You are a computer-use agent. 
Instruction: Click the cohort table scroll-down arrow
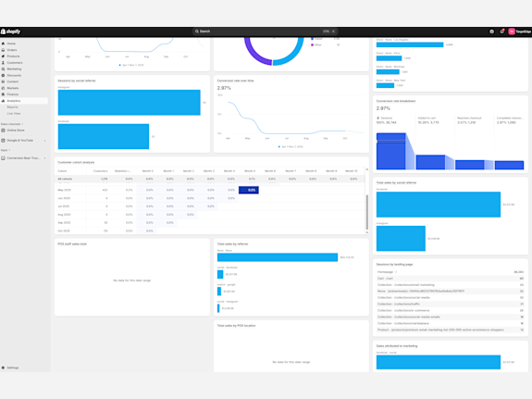366,232
